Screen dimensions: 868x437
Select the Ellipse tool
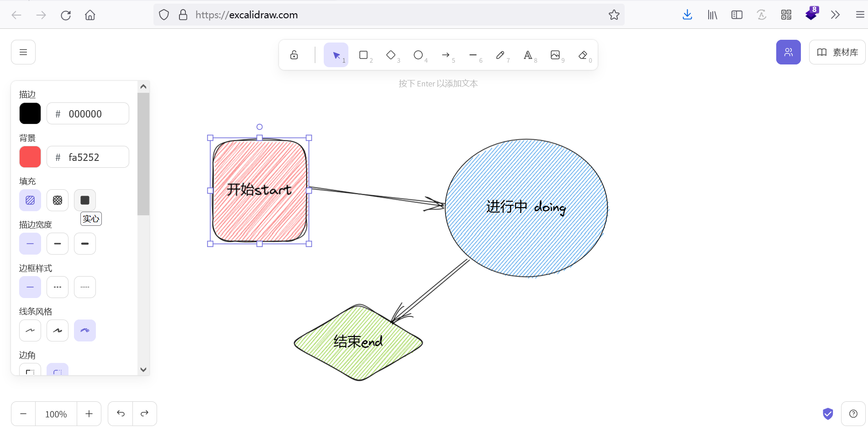(x=418, y=55)
